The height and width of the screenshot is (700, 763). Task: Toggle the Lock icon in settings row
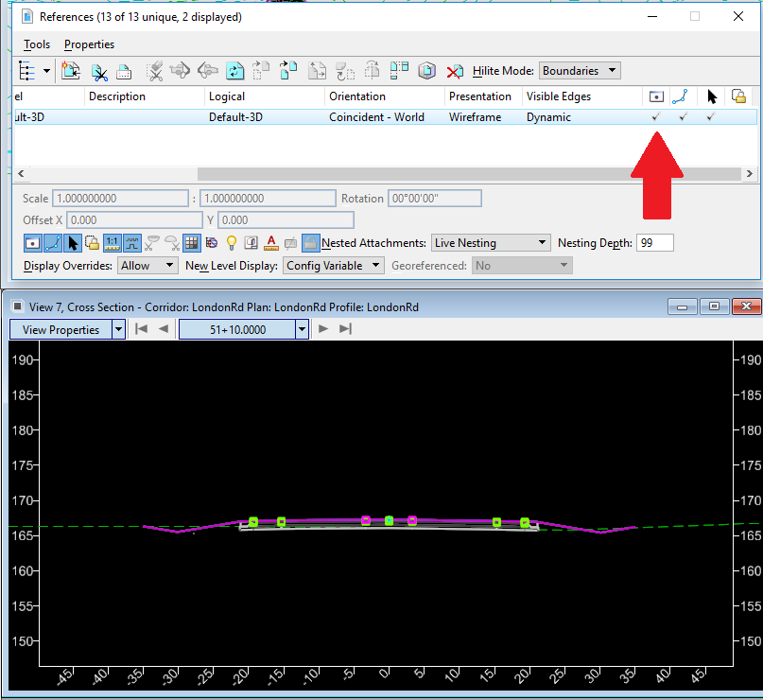point(92,242)
